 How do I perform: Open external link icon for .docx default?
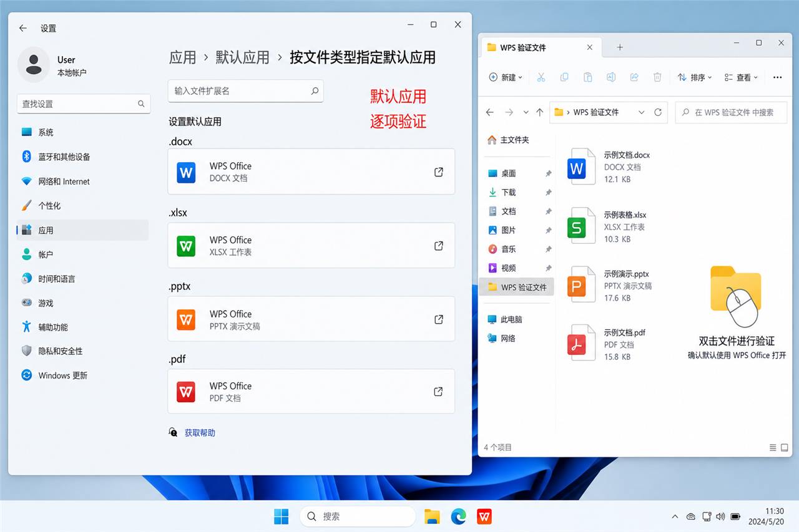pos(439,172)
